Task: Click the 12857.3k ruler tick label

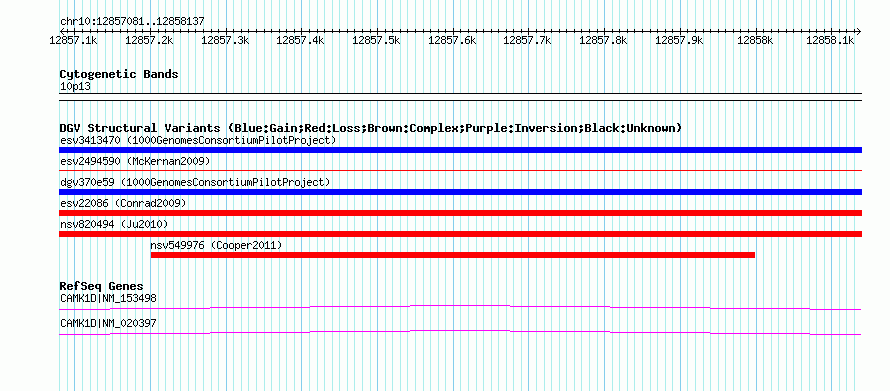Action: tap(225, 40)
